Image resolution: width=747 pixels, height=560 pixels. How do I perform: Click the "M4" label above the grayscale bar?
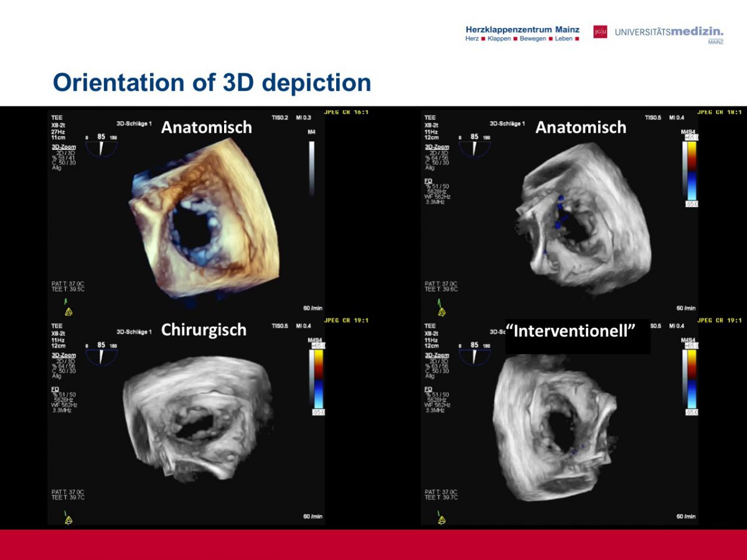click(312, 133)
